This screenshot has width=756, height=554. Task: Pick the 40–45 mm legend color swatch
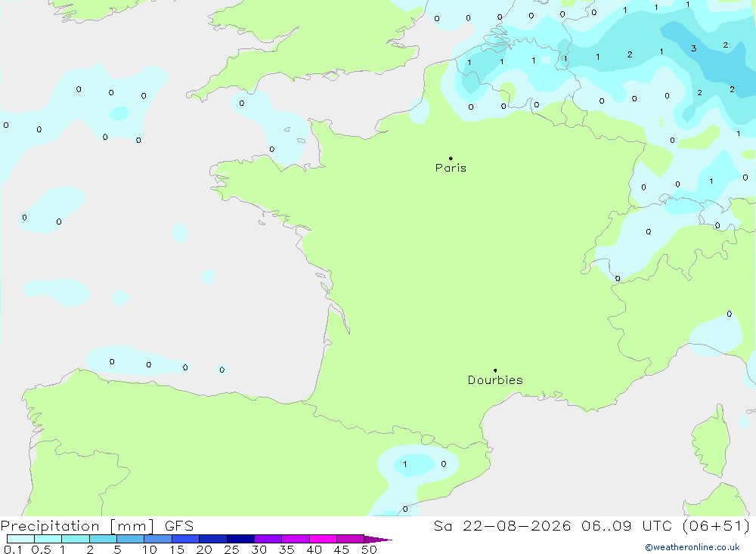[x=323, y=539]
